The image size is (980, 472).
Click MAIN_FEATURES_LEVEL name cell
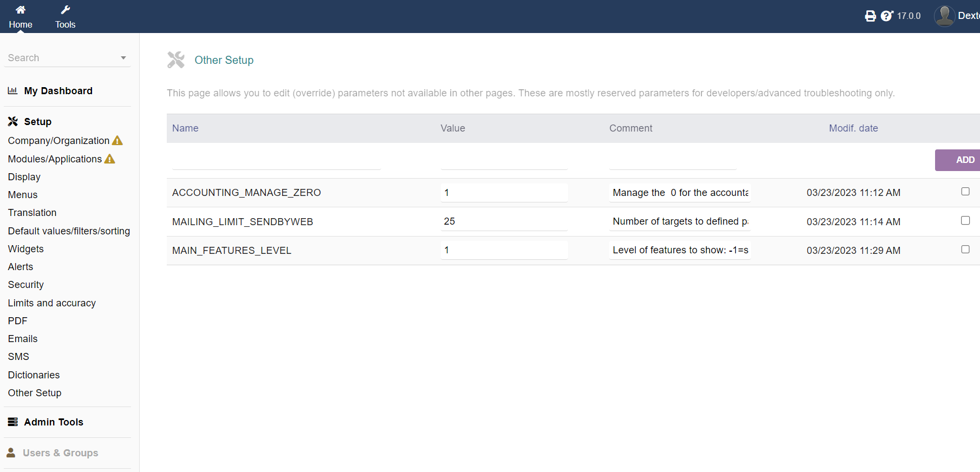[x=232, y=251]
